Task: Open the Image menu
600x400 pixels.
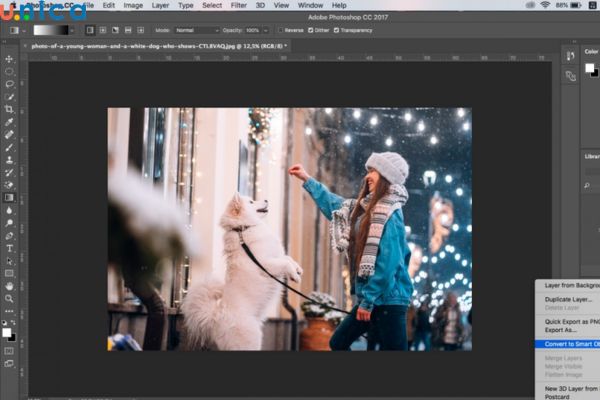Action: [x=133, y=5]
